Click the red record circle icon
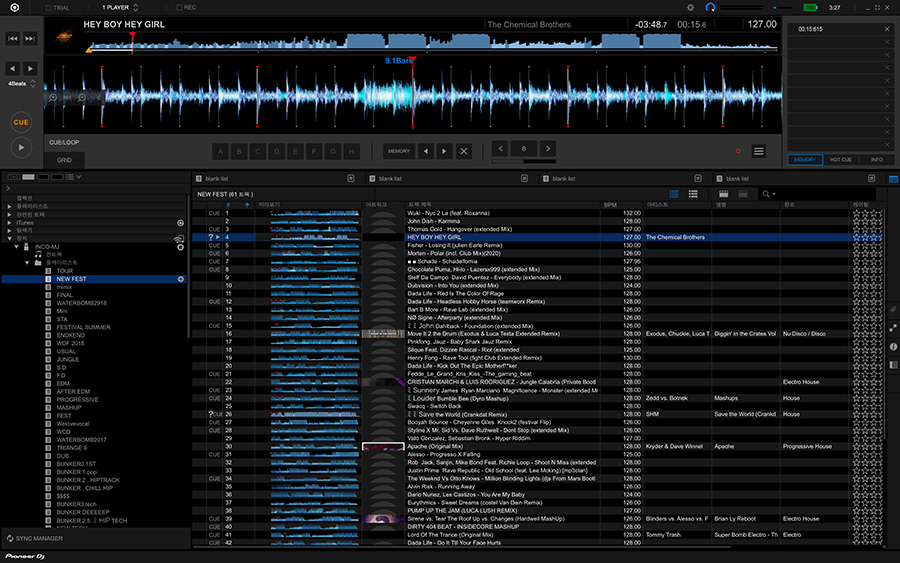 (x=738, y=152)
